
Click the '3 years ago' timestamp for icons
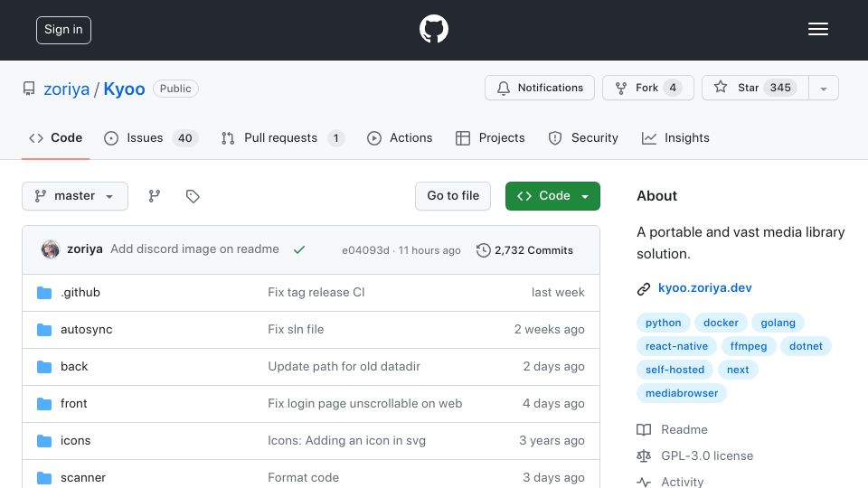552,440
